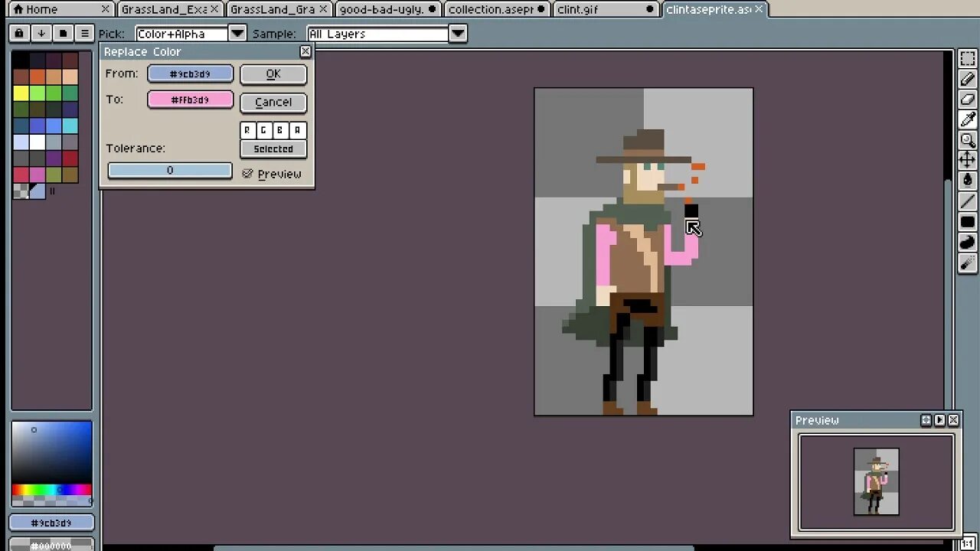Image resolution: width=980 pixels, height=551 pixels.
Task: Click the sprite thumbnail in Preview window
Action: pyautogui.click(x=877, y=481)
